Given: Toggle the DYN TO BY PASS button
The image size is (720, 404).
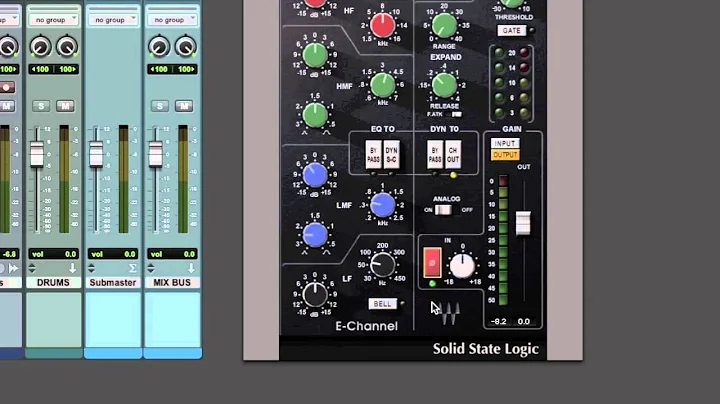Looking at the screenshot, I should click(x=435, y=155).
